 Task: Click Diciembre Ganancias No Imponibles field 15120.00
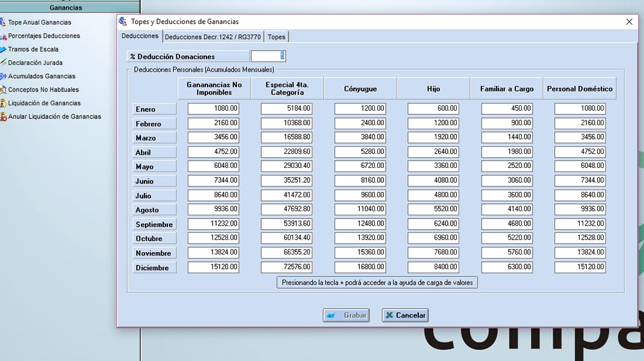(214, 267)
